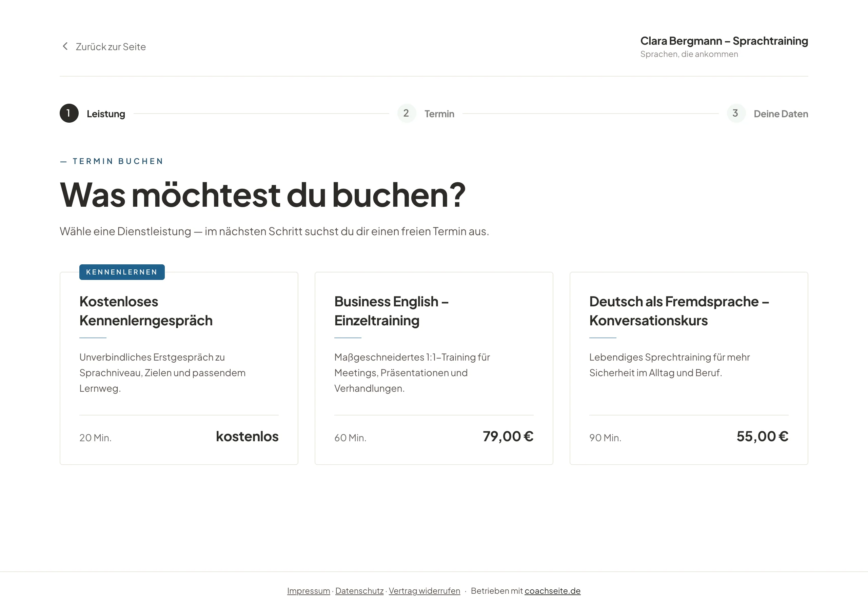The width and height of the screenshot is (868, 610).
Task: Click the 'Termin' step label
Action: point(439,114)
